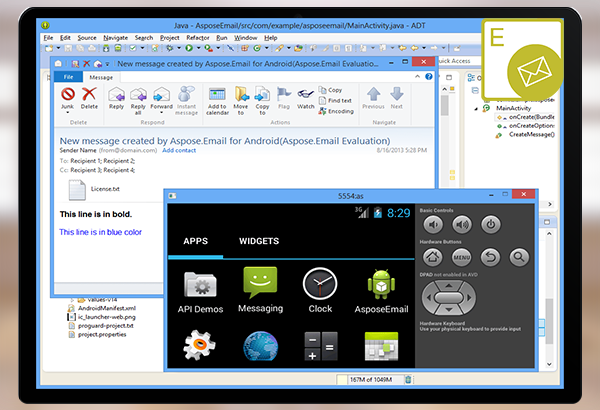Open the Calculator app icon
600x410 pixels.
coord(321,346)
